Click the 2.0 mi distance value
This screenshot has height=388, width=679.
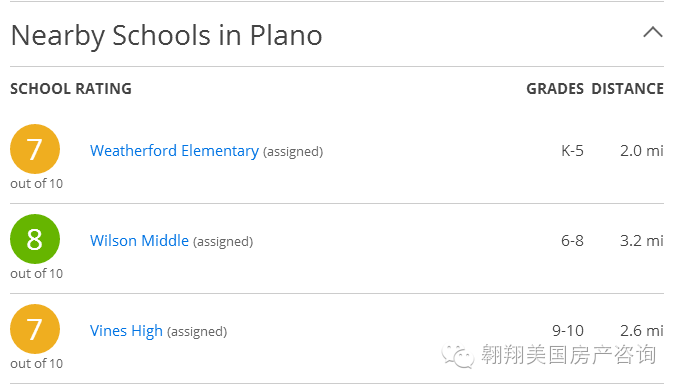(642, 151)
